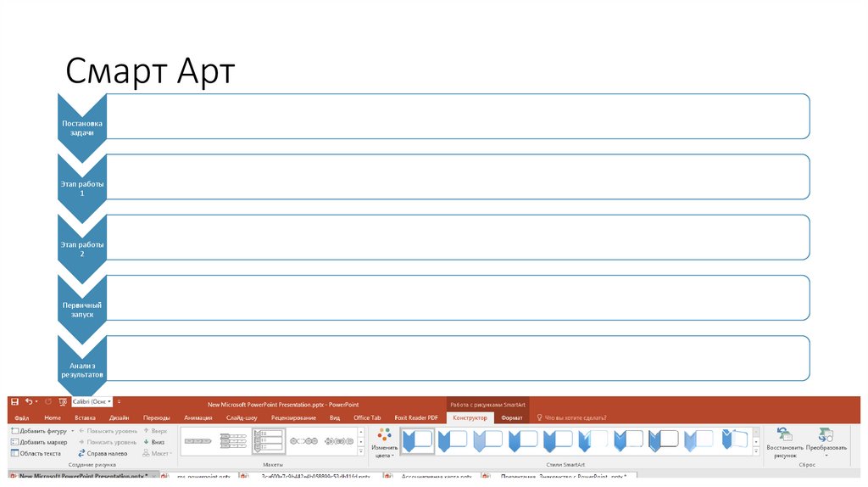The image size is (868, 487).
Task: Open Customize Quick Access Toolbar arrow
Action: click(119, 401)
